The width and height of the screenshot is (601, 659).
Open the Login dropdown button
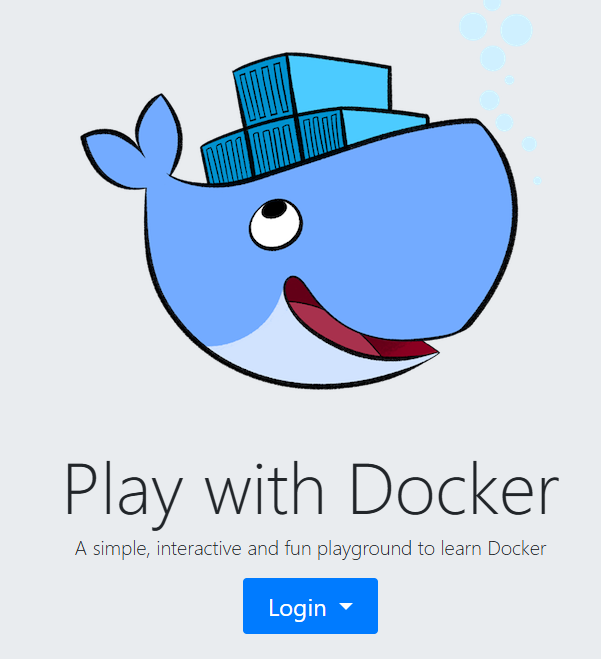310,606
